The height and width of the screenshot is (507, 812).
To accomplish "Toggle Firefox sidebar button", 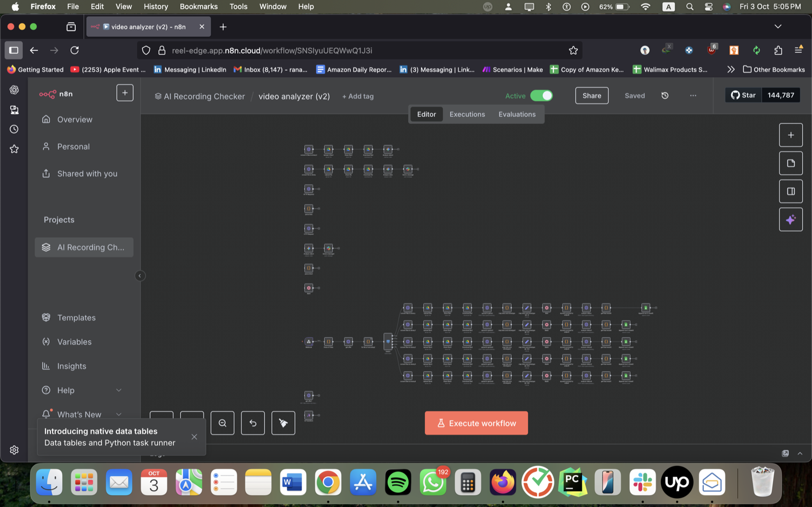I will pos(14,50).
